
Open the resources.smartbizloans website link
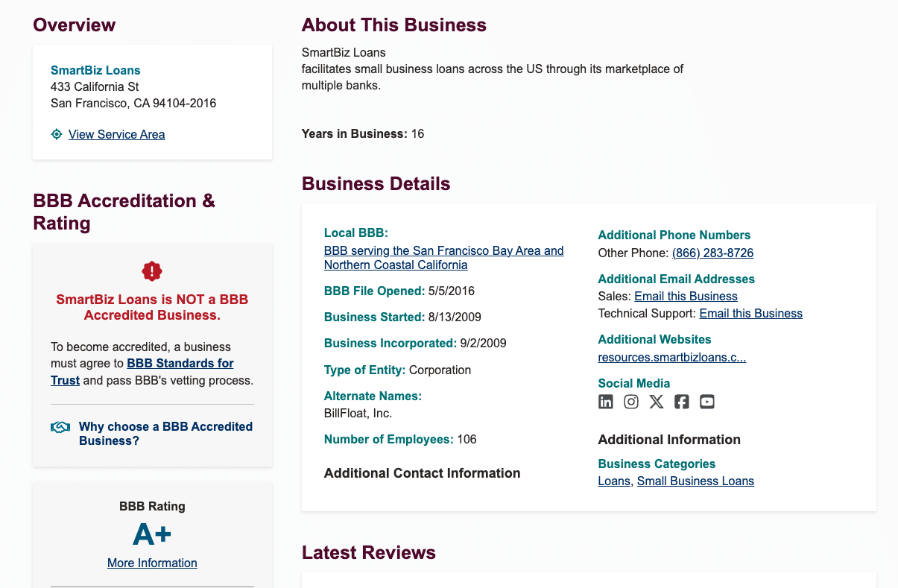click(x=671, y=357)
